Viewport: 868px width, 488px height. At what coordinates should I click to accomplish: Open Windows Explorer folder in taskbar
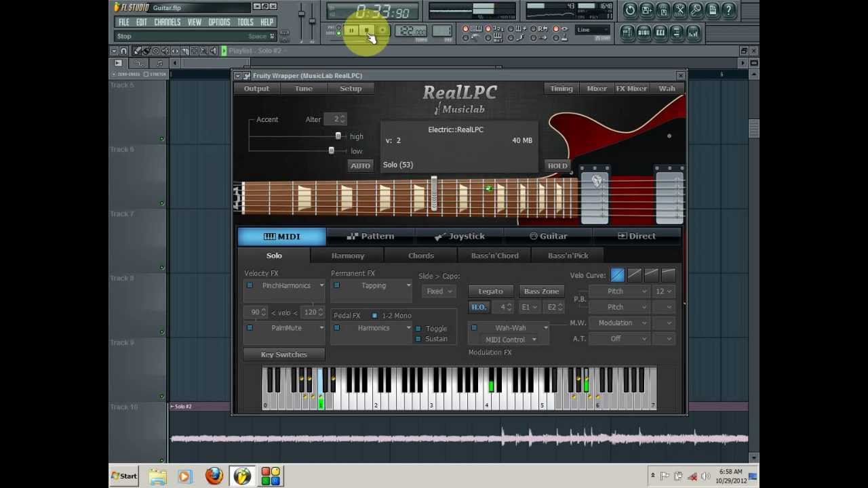157,476
